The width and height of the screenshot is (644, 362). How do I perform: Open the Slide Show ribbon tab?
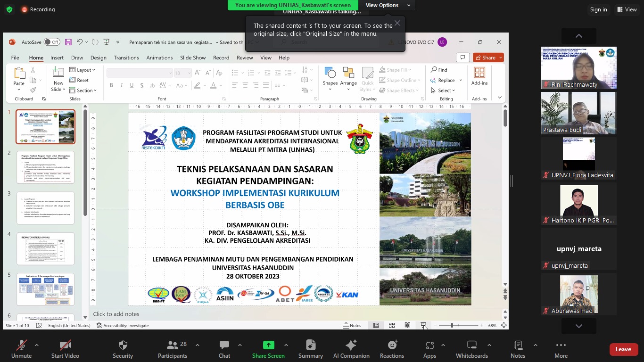[193, 58]
